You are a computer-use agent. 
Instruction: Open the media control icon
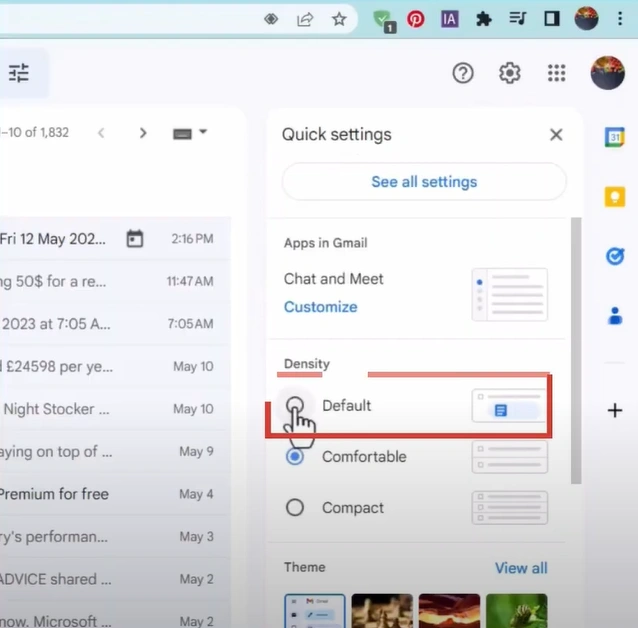[518, 19]
